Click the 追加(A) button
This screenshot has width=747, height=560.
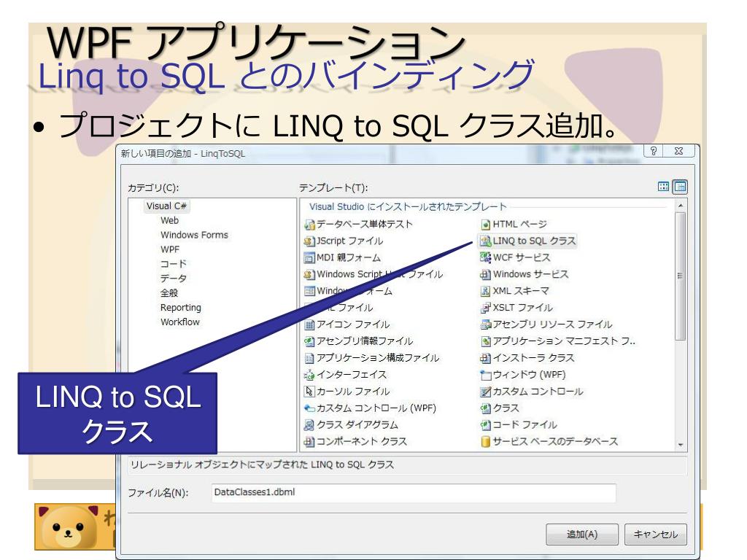click(x=581, y=534)
